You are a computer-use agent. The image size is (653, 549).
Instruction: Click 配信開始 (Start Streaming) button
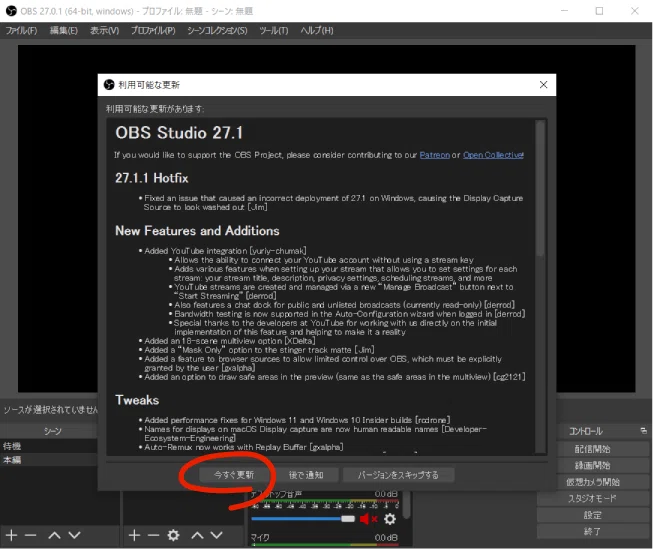(592, 449)
